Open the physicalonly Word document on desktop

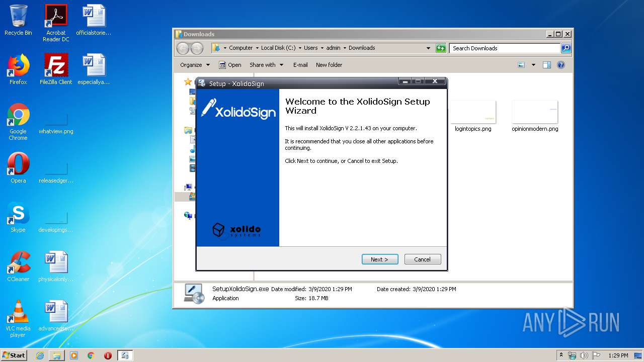(56, 266)
